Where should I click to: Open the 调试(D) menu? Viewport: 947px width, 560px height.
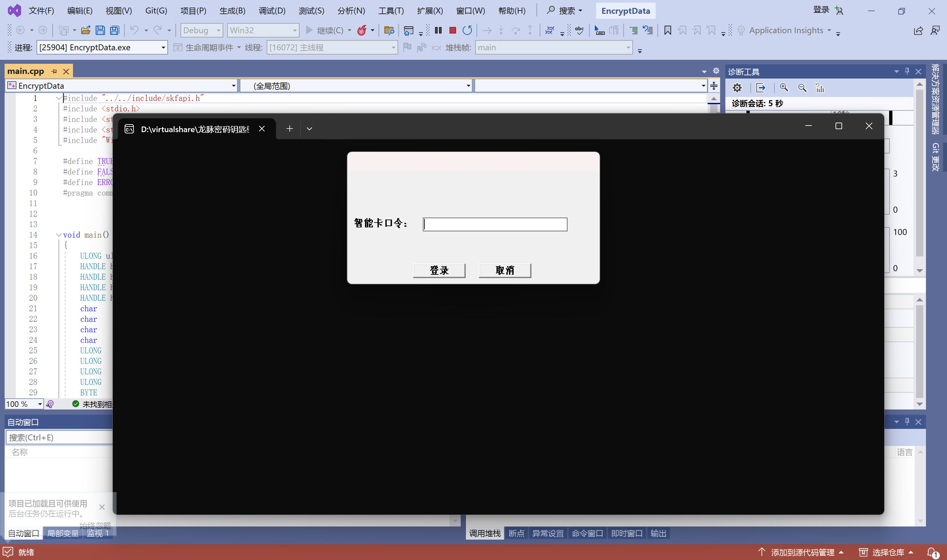pyautogui.click(x=272, y=11)
